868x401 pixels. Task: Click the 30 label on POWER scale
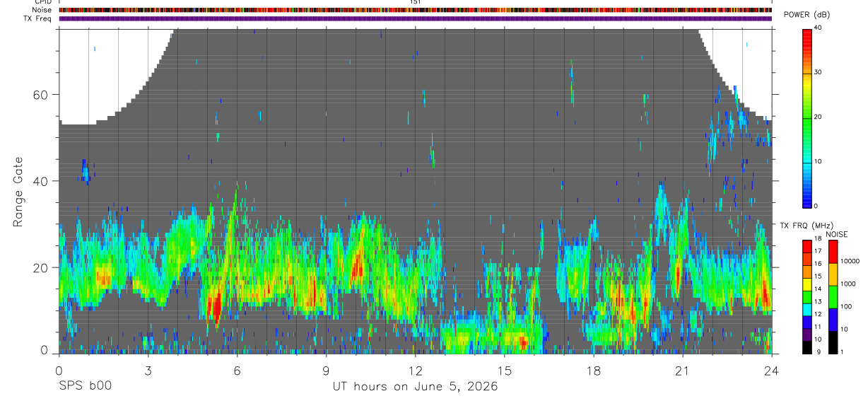tap(819, 72)
